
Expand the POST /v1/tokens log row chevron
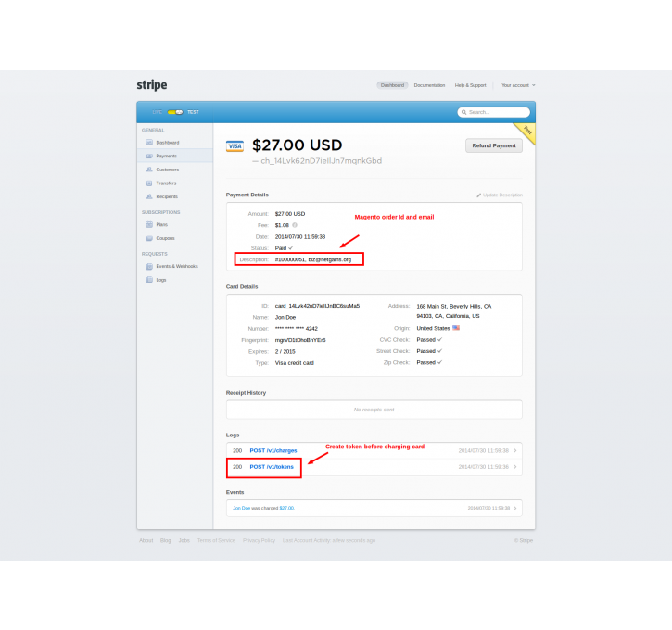(515, 467)
